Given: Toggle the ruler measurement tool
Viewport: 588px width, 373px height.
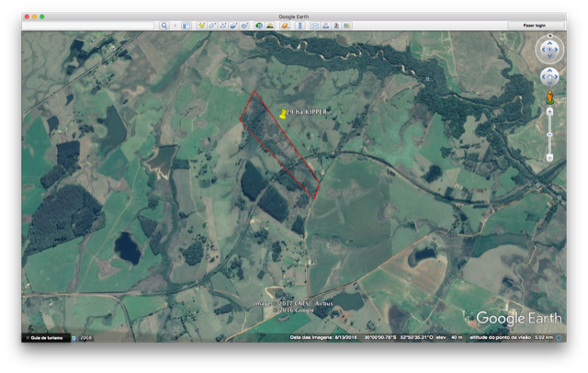Looking at the screenshot, I should 299,26.
